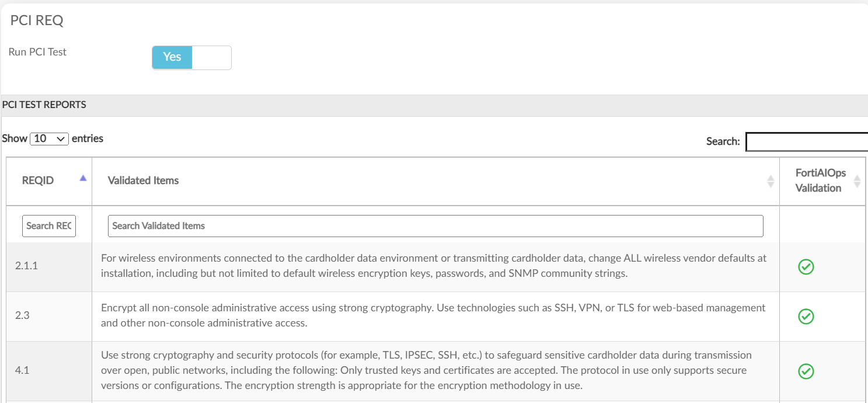
Task: Click the green checkmark beside requirement 2.3
Action: (806, 317)
